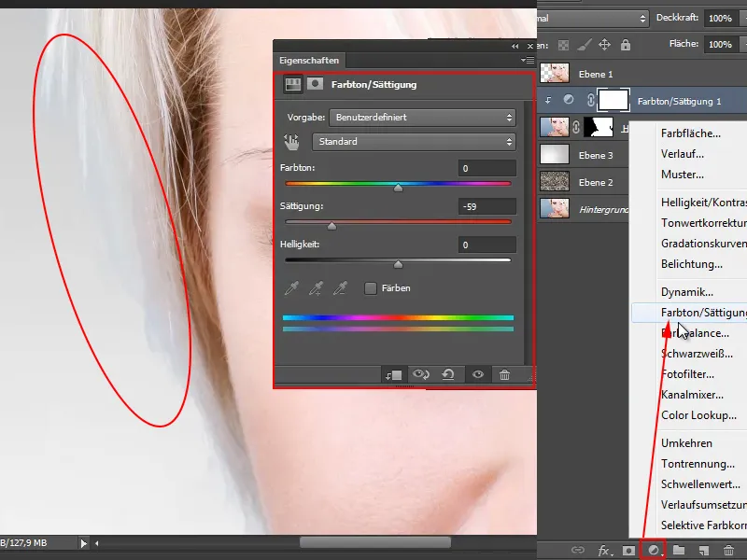Select the on-image adjustment hand tool

(x=291, y=142)
